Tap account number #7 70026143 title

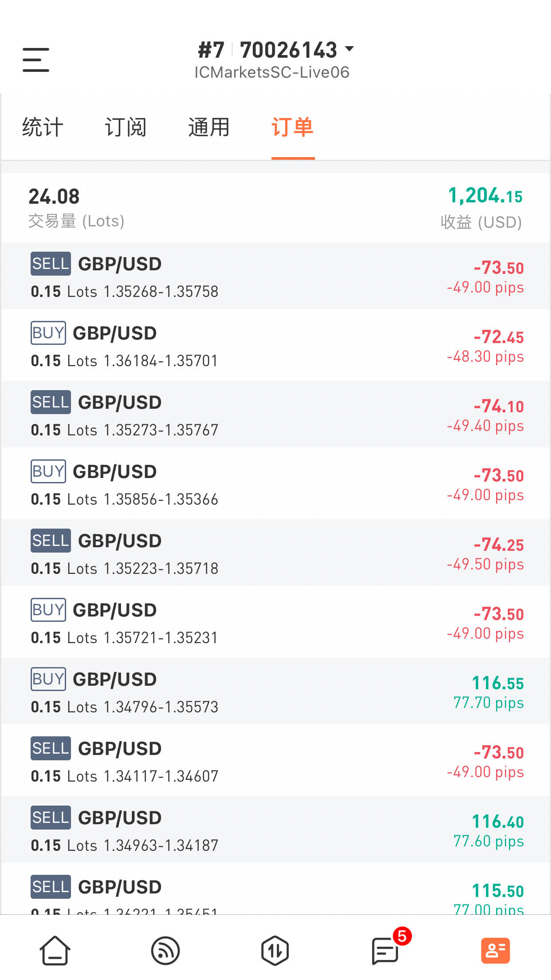click(268, 50)
